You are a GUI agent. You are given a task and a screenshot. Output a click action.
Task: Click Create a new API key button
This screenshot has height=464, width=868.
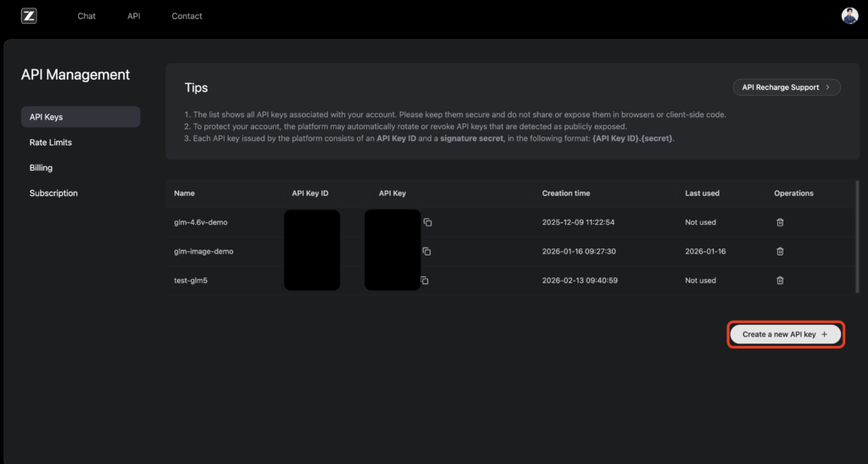[786, 334]
